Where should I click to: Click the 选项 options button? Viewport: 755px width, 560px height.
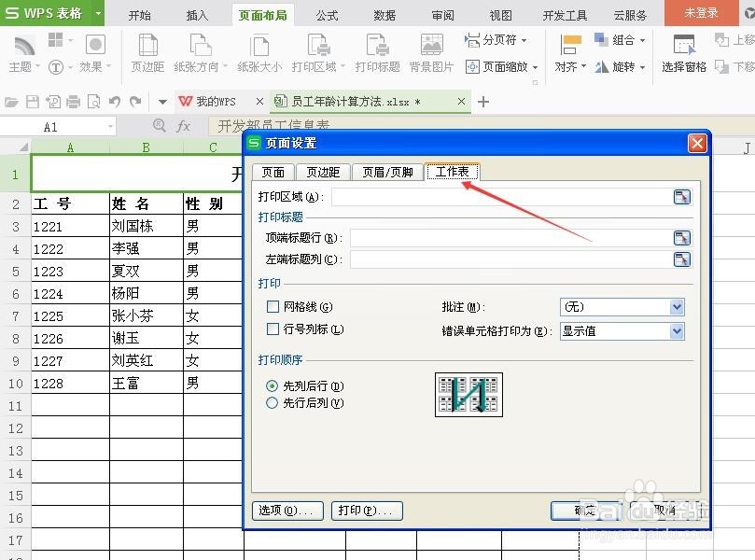pos(287,511)
